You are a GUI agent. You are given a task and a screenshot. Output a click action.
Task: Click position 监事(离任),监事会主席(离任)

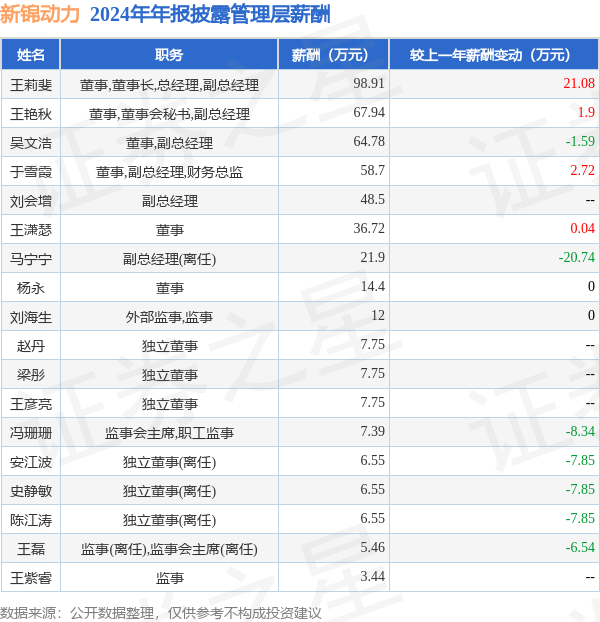(x=169, y=549)
